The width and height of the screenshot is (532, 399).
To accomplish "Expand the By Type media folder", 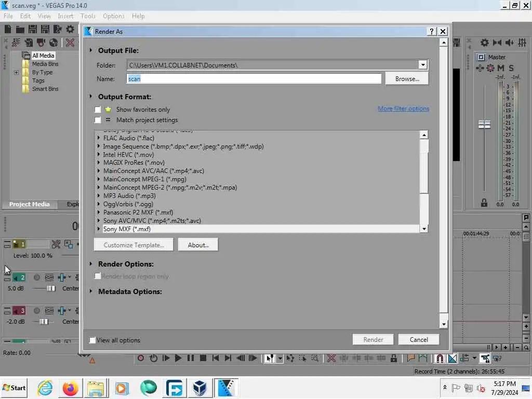I will (x=16, y=72).
